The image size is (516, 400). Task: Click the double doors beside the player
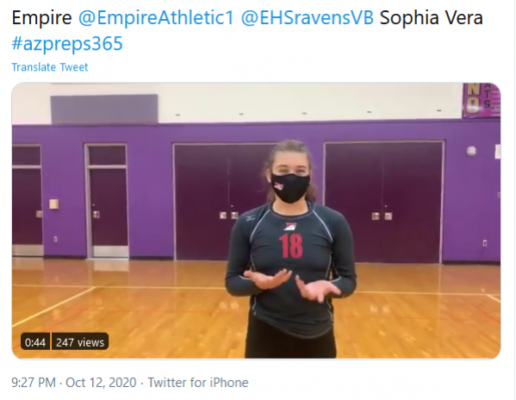point(384,202)
